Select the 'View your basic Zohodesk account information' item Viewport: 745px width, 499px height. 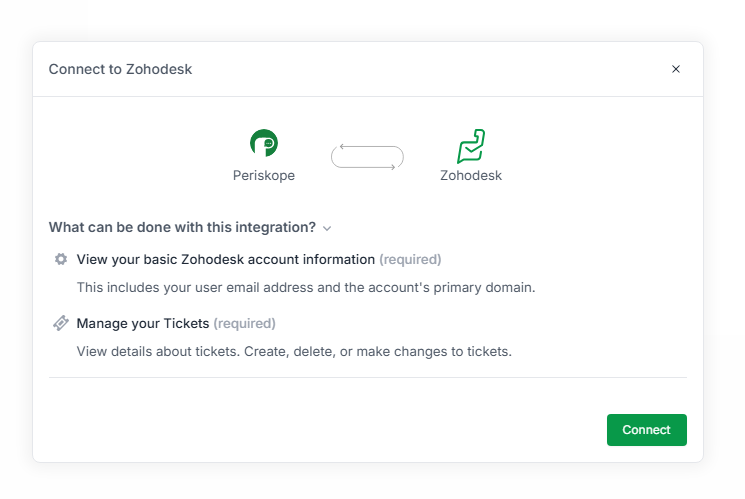(x=225, y=259)
